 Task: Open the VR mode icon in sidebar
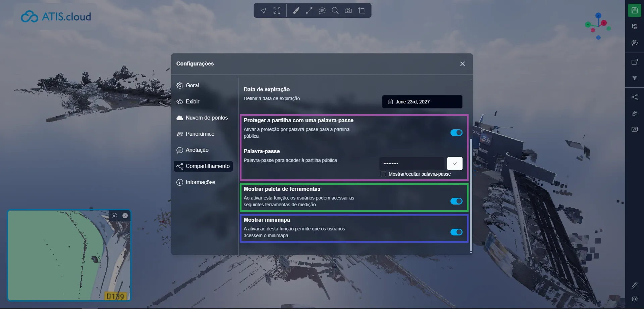[634, 129]
